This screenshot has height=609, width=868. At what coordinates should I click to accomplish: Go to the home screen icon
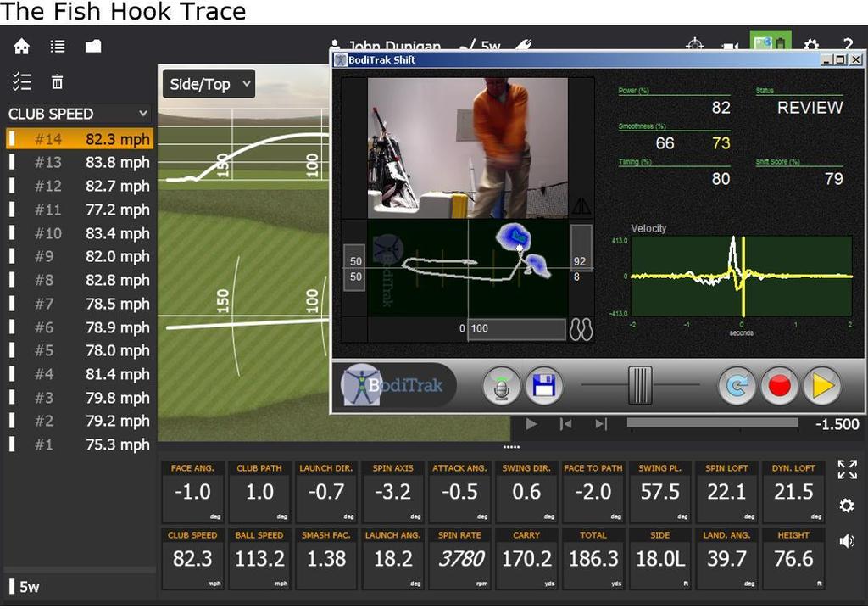[22, 47]
